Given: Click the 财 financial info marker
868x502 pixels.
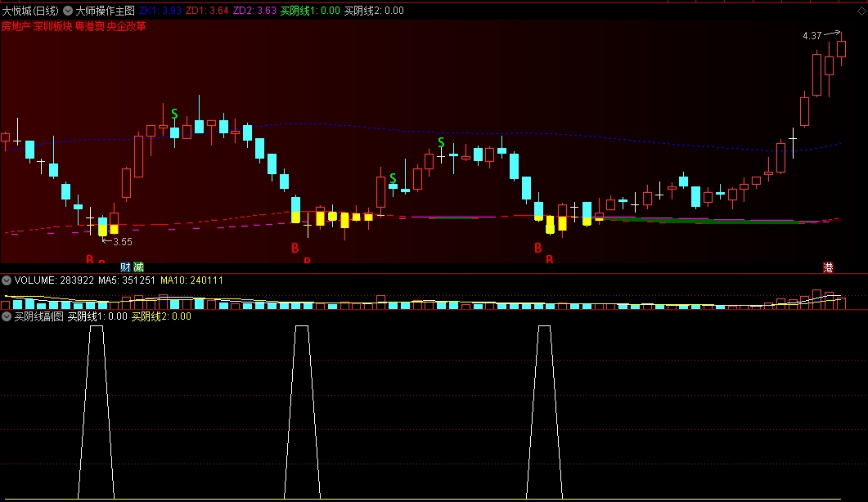Looking at the screenshot, I should coord(126,267).
